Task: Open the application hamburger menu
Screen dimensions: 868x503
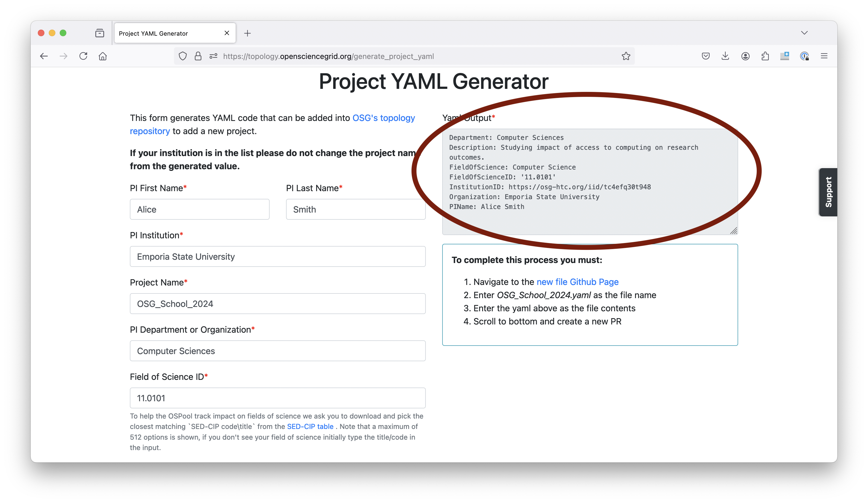Action: pyautogui.click(x=824, y=56)
